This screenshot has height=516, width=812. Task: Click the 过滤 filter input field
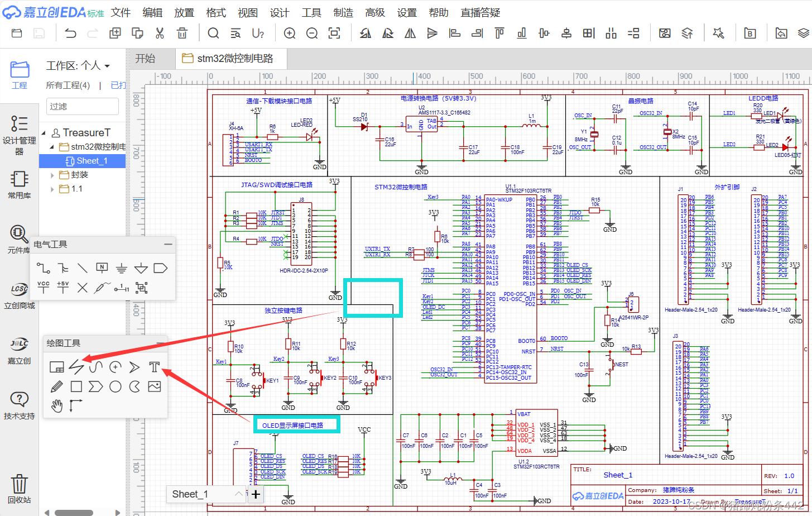[x=83, y=106]
